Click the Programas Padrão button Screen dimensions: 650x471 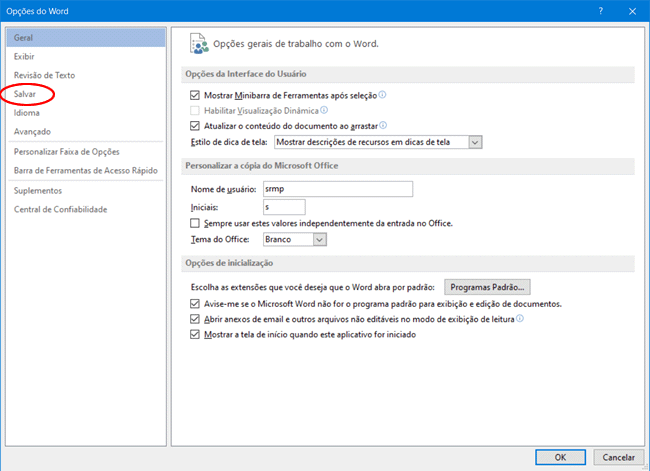point(486,286)
